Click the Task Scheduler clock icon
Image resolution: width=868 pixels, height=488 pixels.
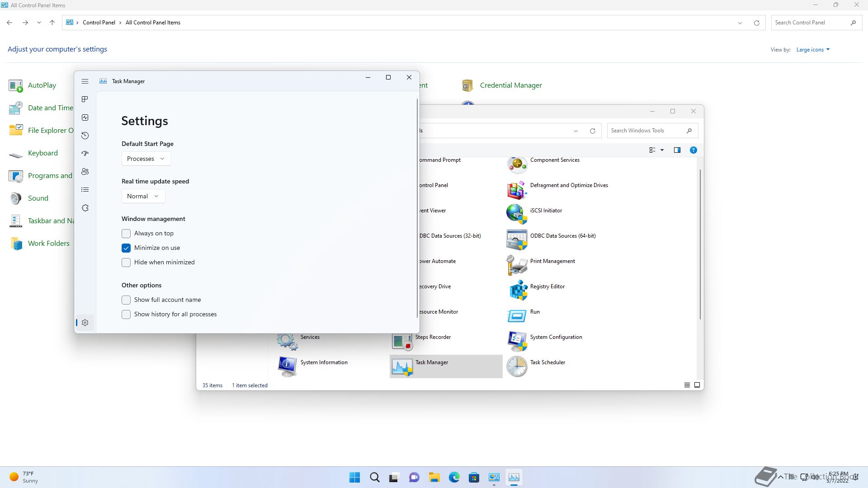[x=517, y=367]
